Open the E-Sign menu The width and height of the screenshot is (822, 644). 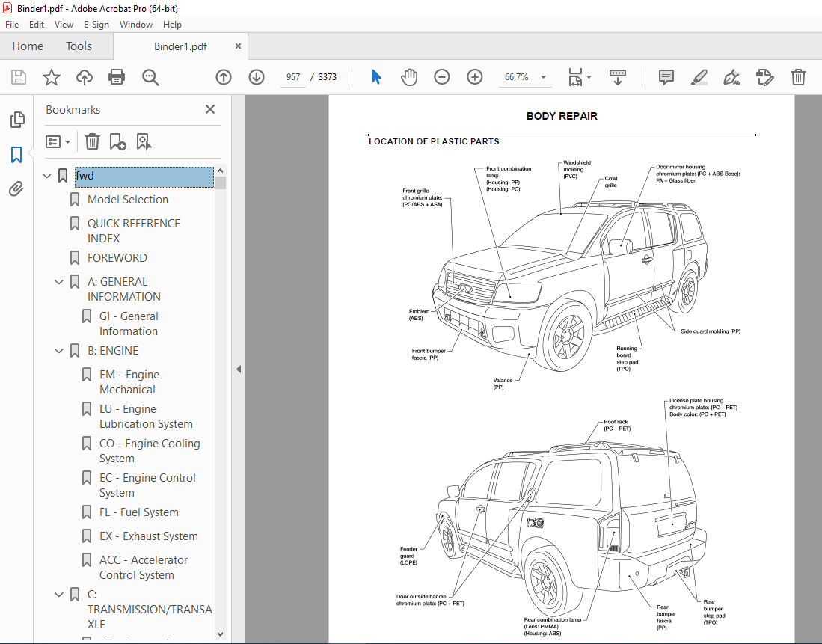click(96, 25)
